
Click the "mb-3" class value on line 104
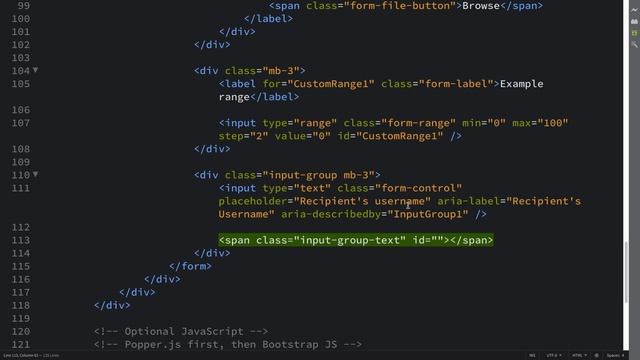(x=281, y=71)
